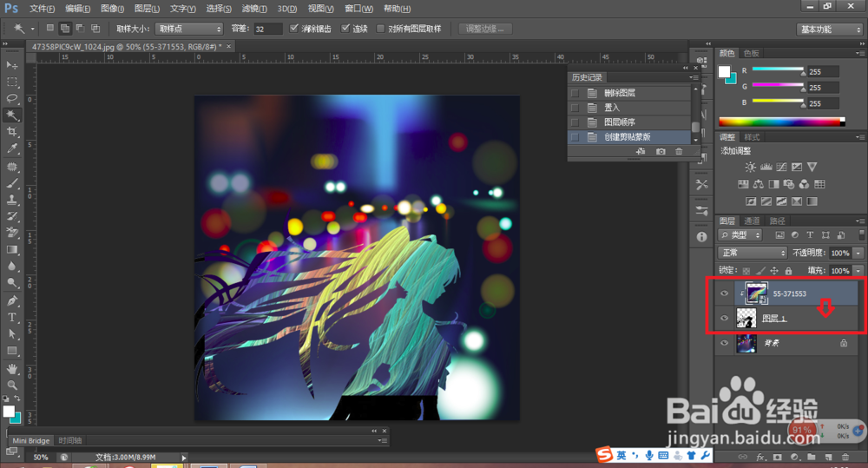Select the Gradient tool
868x468 pixels.
[x=11, y=250]
